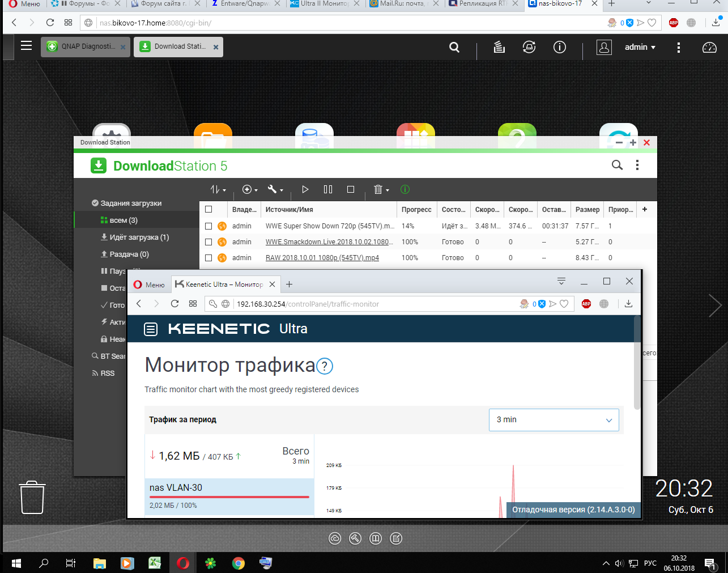Open QNAP search magnifier in top bar

point(454,47)
